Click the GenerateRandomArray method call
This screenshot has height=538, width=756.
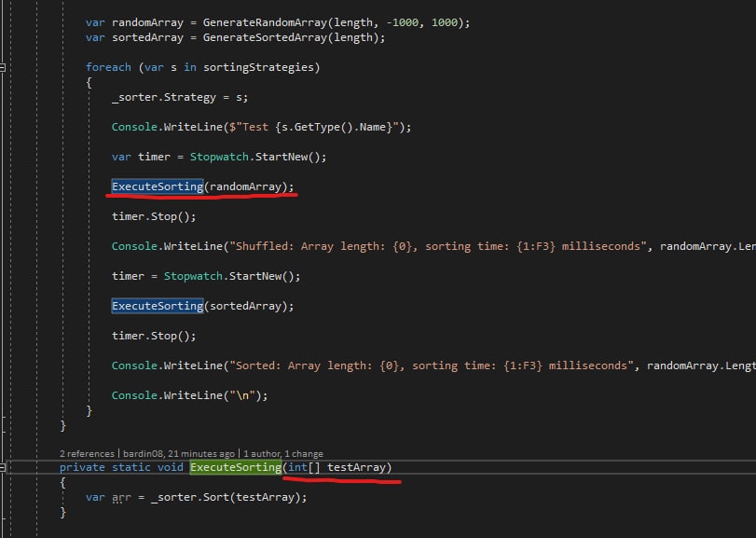(265, 22)
